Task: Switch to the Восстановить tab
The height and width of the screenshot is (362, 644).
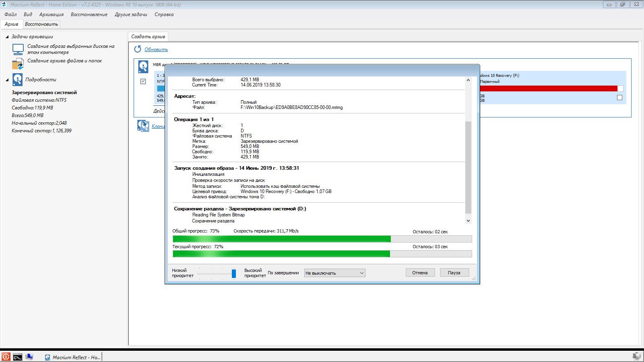Action: [41, 24]
